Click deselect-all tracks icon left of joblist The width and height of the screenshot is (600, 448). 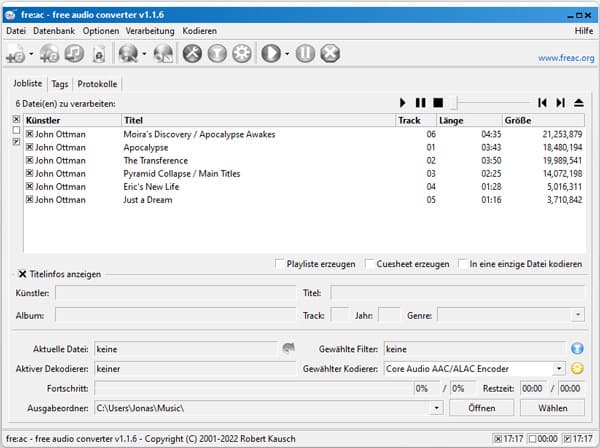[x=16, y=130]
